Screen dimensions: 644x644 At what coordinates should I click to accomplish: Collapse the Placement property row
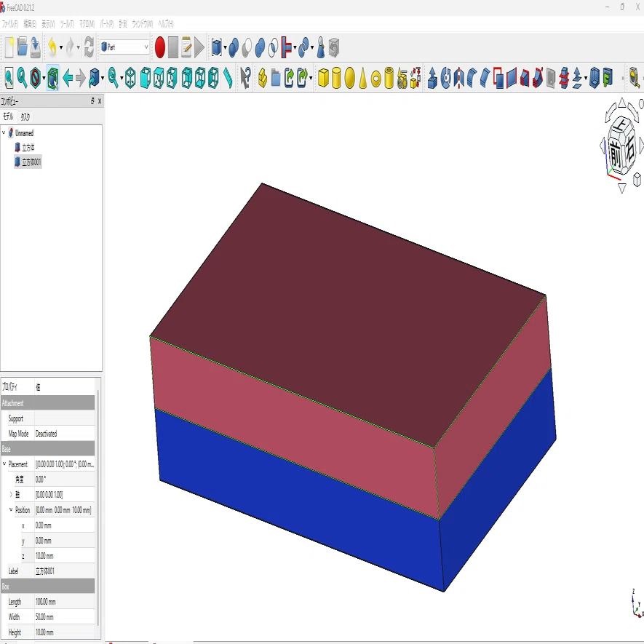point(4,464)
